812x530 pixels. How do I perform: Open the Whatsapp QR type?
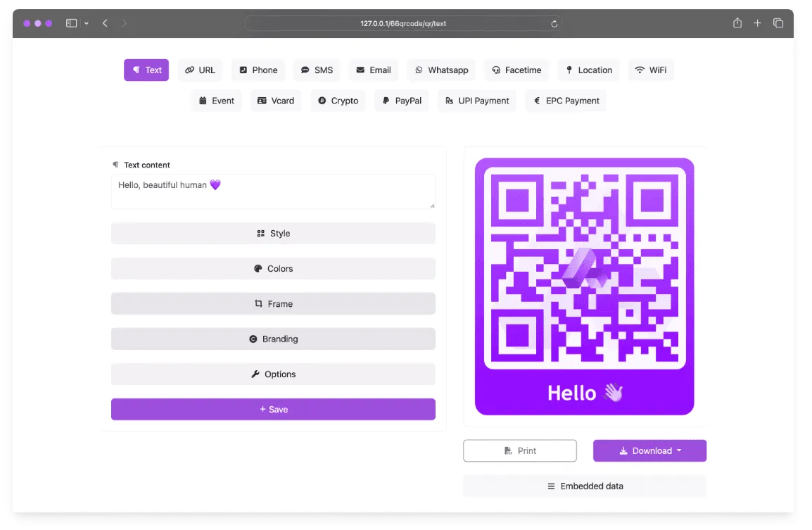(441, 70)
